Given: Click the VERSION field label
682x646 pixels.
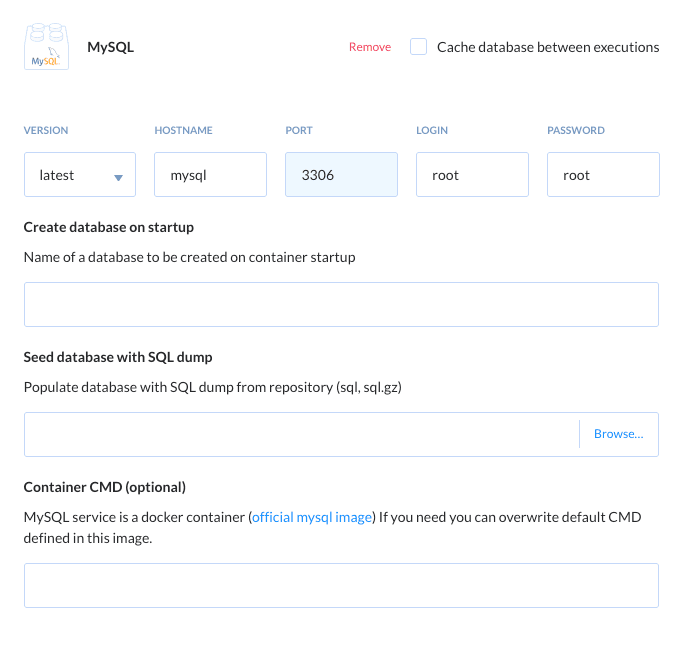Looking at the screenshot, I should point(46,130).
